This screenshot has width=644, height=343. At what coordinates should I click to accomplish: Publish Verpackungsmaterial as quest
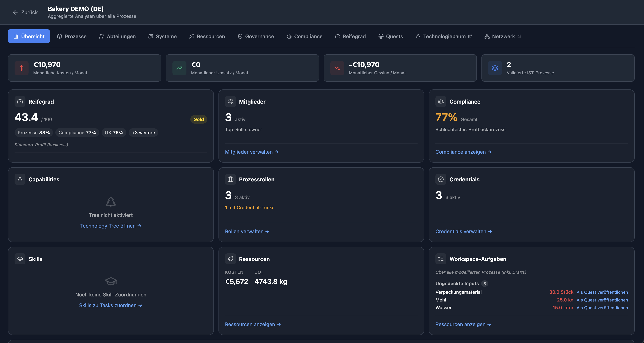[x=602, y=292]
